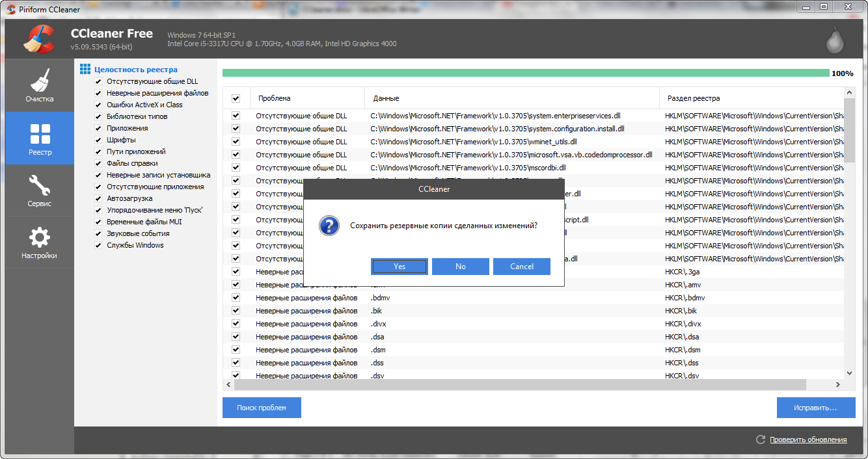
Task: Sort the table by the Данные column
Action: [x=512, y=98]
